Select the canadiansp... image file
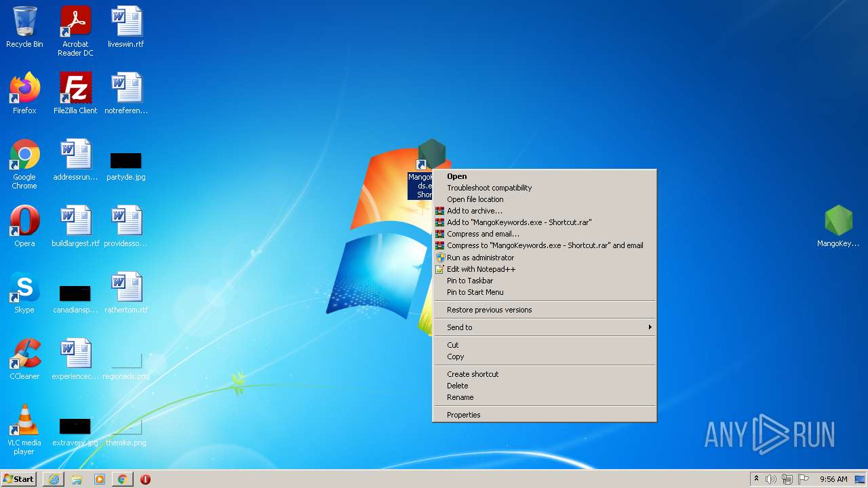Screen dimensions: 868x488 pos(75,299)
